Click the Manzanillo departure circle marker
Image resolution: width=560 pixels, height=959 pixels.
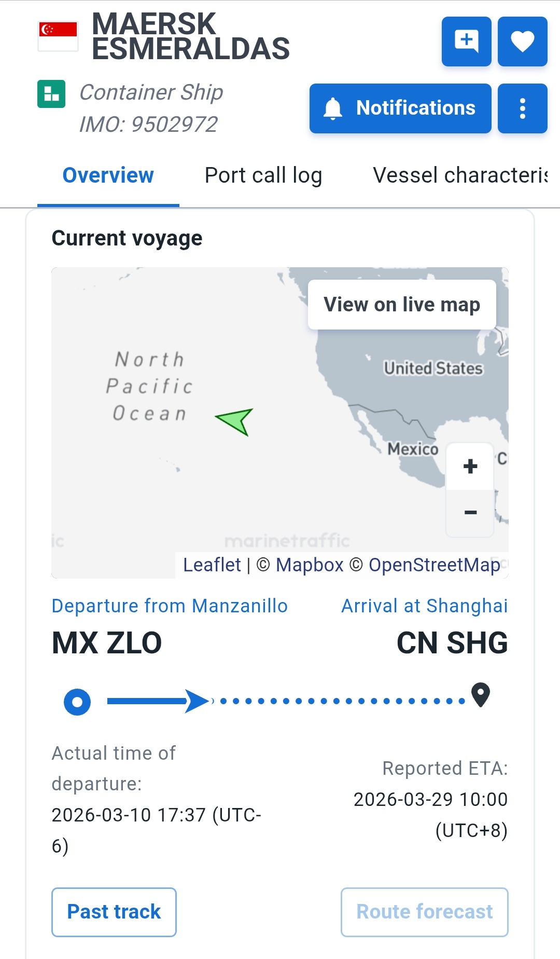[x=77, y=702]
